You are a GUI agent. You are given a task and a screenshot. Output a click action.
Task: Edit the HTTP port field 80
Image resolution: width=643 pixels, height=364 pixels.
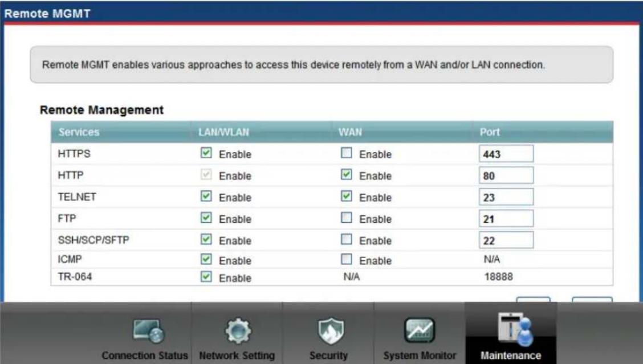tap(506, 175)
